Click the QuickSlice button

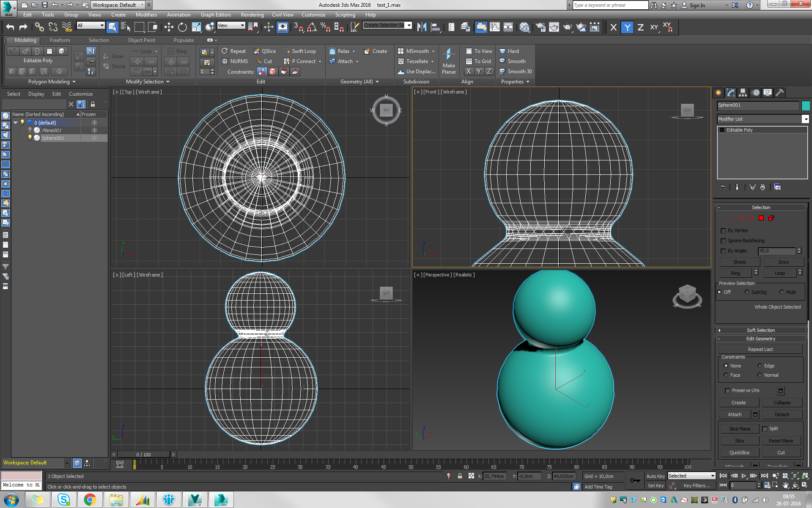coord(740,453)
